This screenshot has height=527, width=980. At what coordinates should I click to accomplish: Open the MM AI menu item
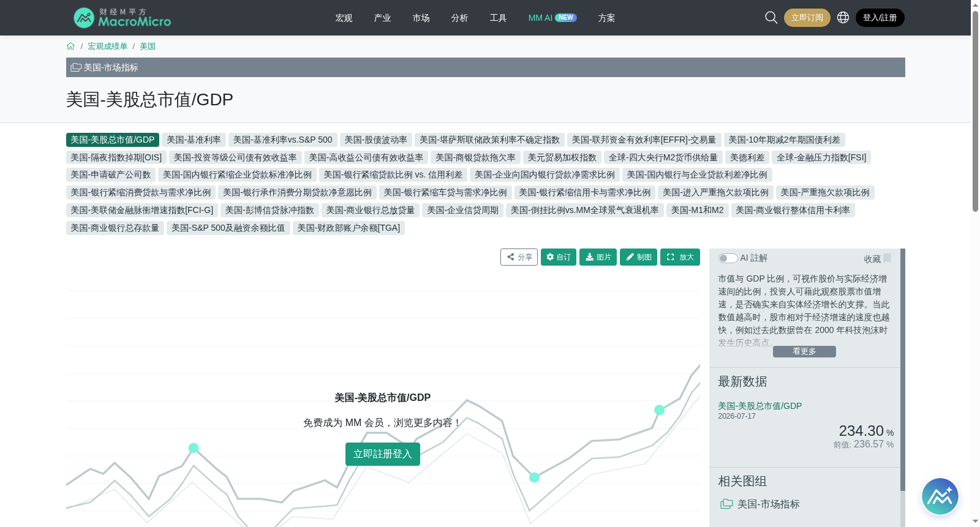click(x=552, y=18)
